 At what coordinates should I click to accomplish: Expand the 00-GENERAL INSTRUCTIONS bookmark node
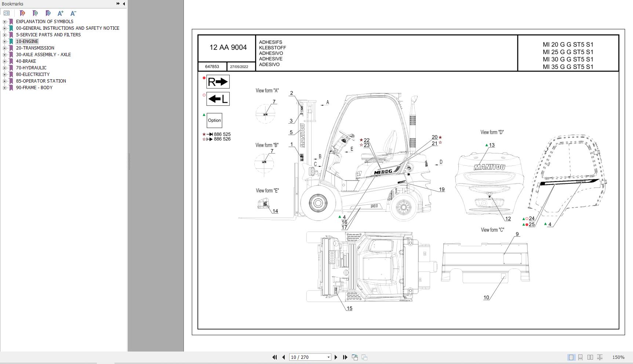tap(4, 28)
